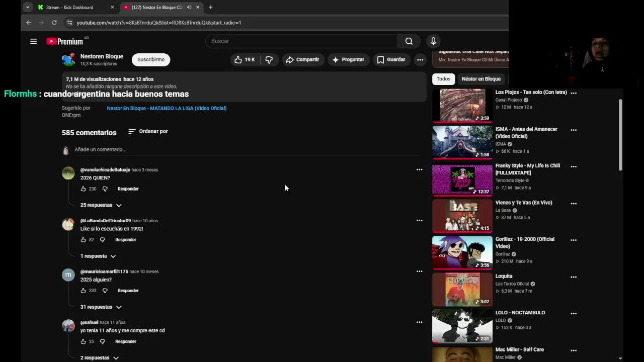Screen dimensions: 644x362
Task: Reply to LaBandaDelTricolor09 comment
Action: pos(126,240)
